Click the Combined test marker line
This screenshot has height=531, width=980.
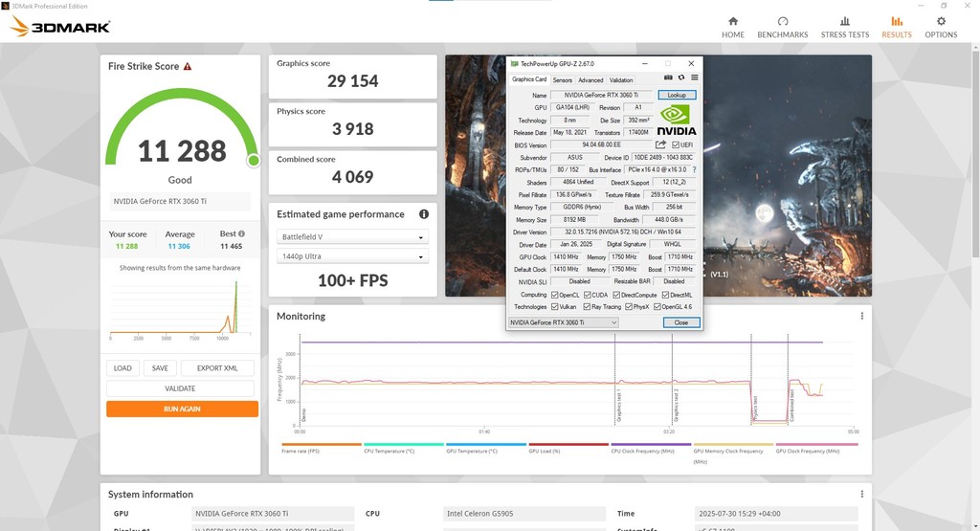click(x=788, y=379)
